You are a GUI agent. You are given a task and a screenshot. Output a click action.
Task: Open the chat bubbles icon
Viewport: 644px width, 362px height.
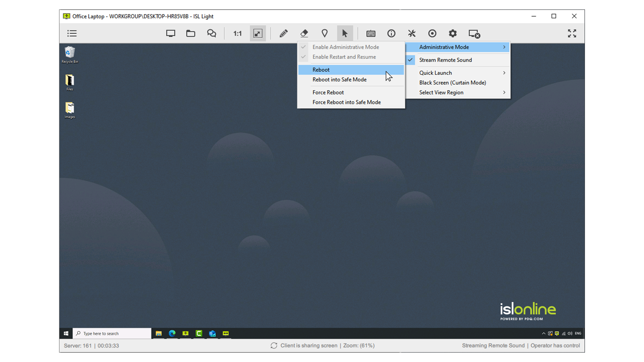coord(211,34)
